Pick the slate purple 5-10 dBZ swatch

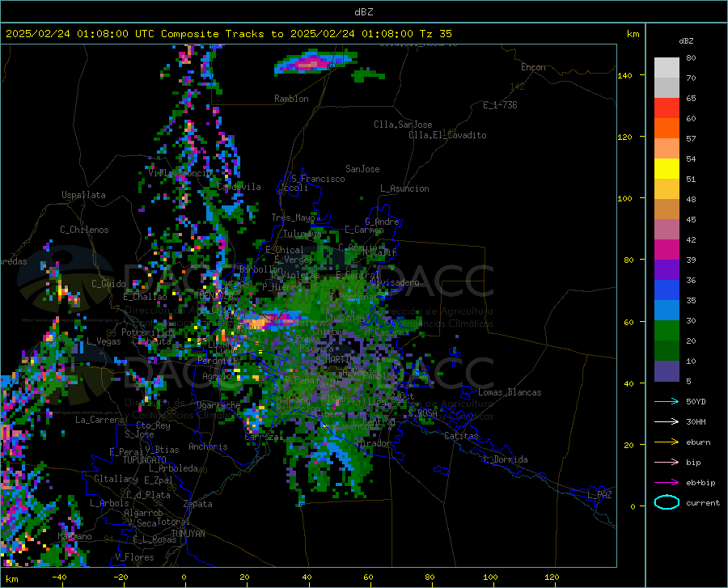point(667,371)
